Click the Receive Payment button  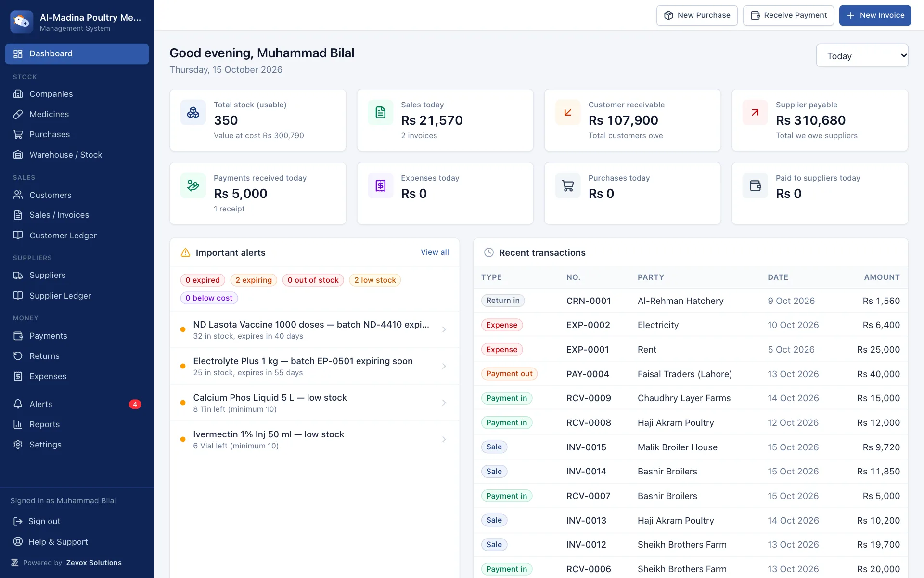pos(788,15)
